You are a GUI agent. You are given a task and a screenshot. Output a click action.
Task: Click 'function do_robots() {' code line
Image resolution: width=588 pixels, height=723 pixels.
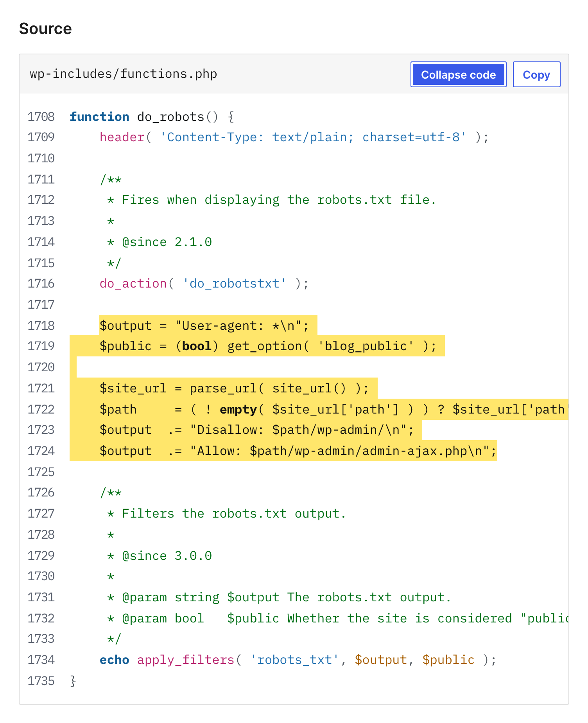152,117
